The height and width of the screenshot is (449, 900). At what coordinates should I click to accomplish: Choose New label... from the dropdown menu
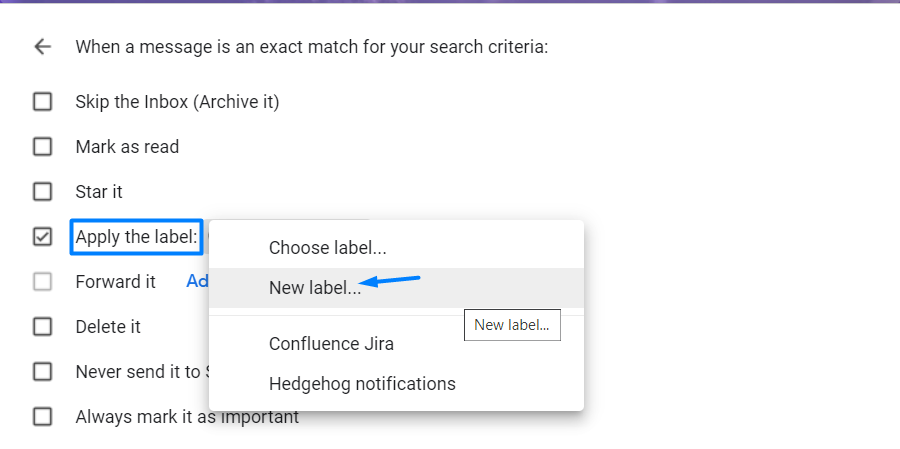[x=396, y=288]
